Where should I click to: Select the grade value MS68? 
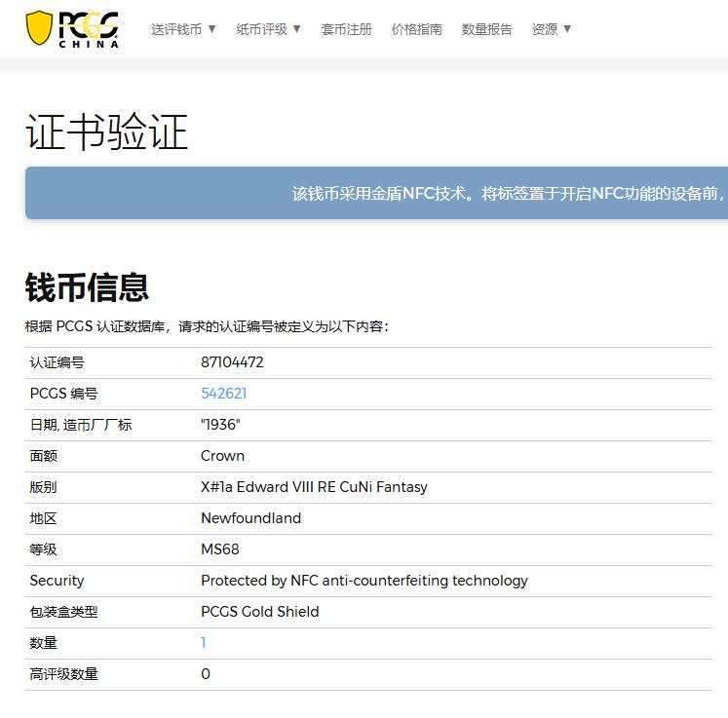coord(219,549)
